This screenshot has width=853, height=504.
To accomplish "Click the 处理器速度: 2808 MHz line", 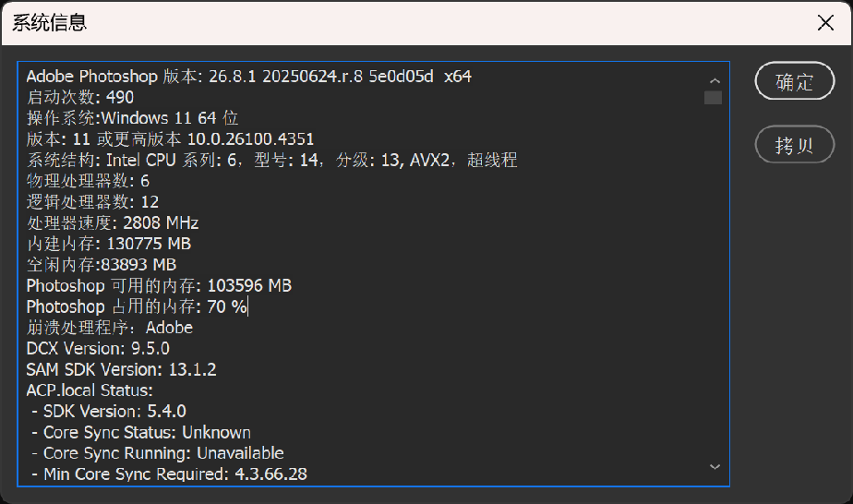I will (112, 222).
